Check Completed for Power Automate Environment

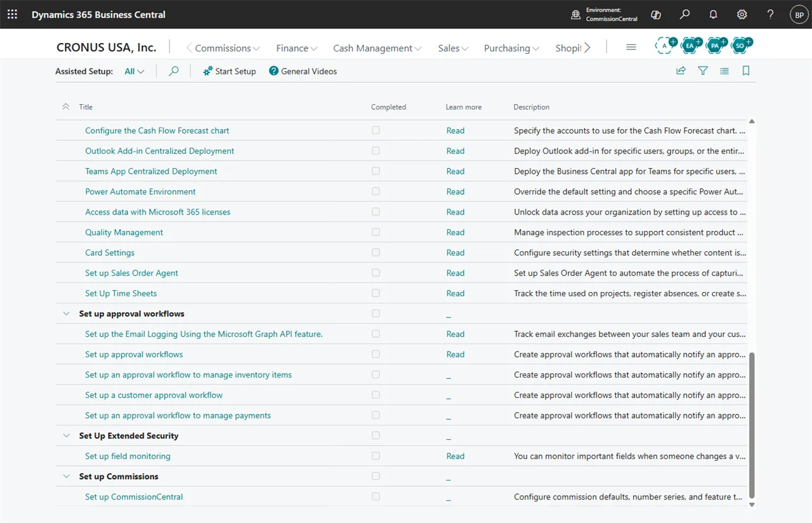(376, 192)
